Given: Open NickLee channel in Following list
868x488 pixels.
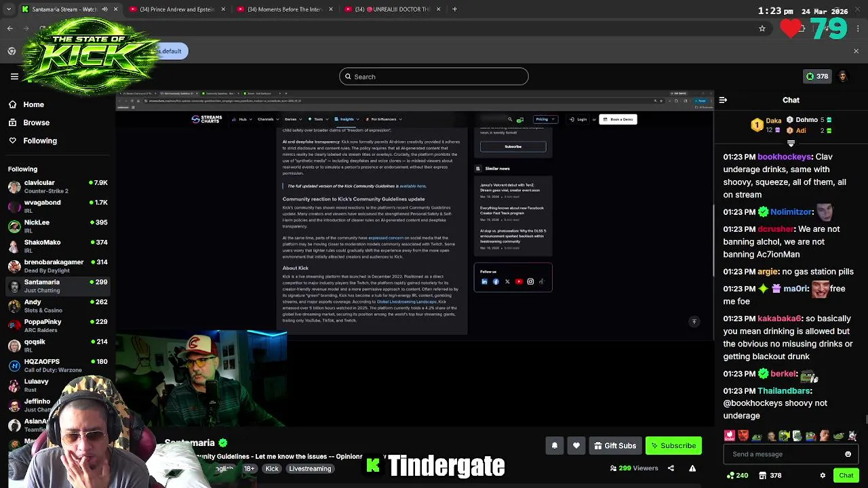Looking at the screenshot, I should (x=58, y=226).
